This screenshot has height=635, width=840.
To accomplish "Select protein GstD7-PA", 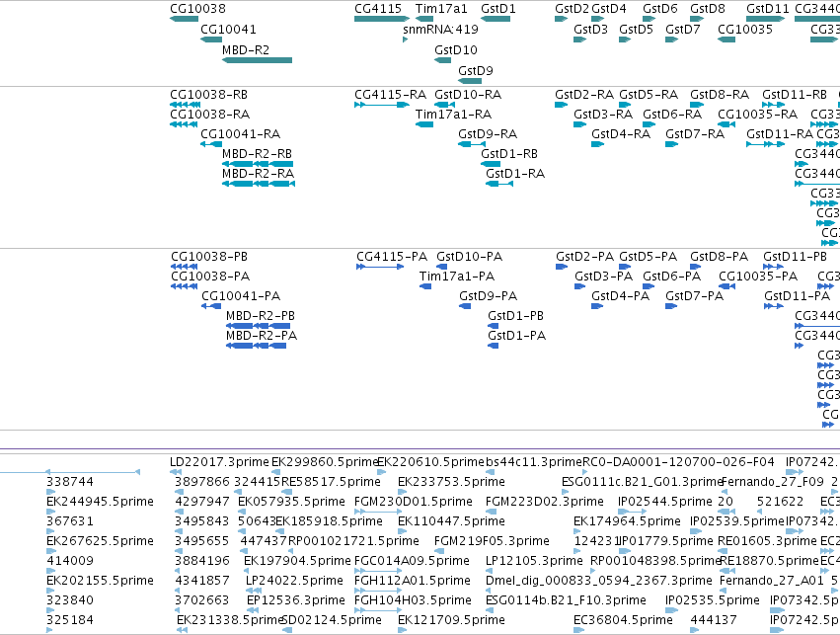I will click(671, 306).
